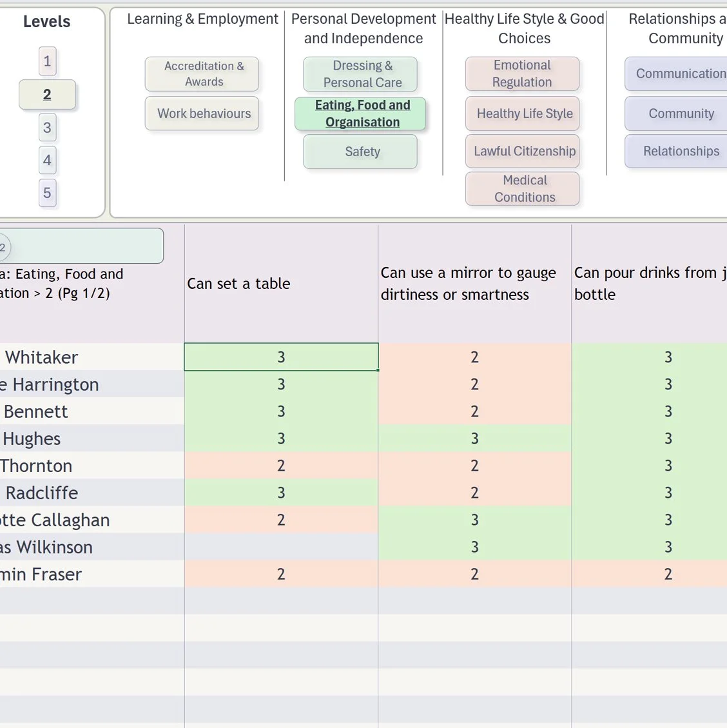Select Callaghan's mirror score cell
This screenshot has width=727, height=728.
click(x=474, y=520)
